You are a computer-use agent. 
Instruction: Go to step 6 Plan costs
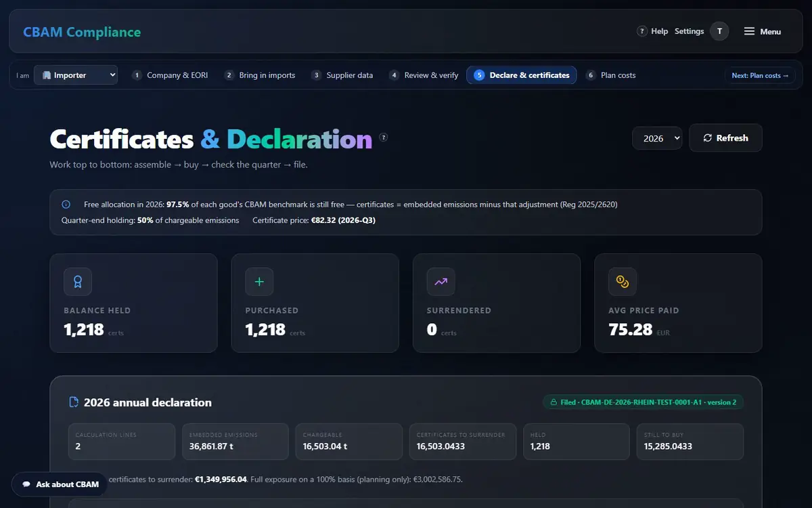tap(611, 75)
